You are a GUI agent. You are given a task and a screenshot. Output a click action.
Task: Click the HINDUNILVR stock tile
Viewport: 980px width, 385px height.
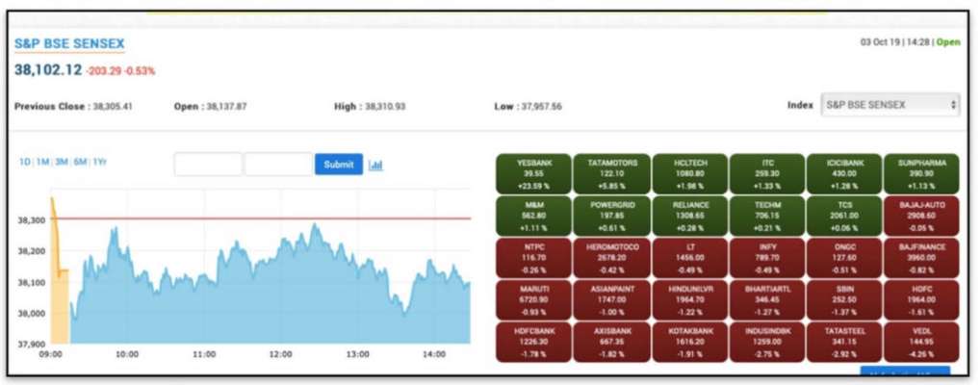(x=690, y=300)
